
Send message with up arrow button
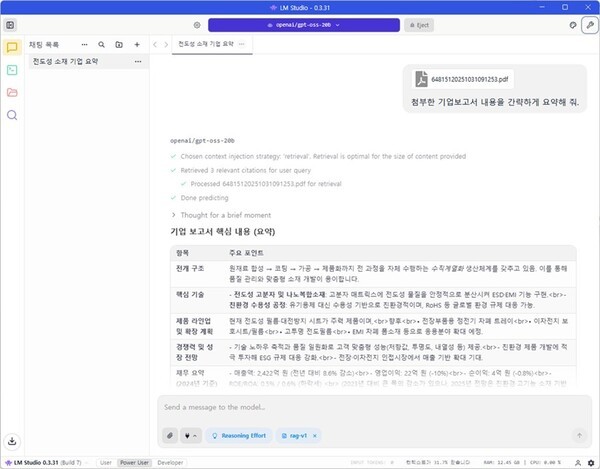[579, 435]
